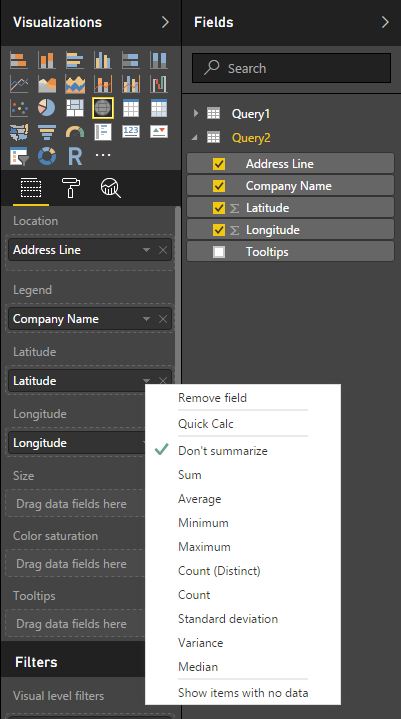Viewport: 401px width, 719px height.
Task: Select line and stacked column chart visual
Action: click(x=103, y=84)
